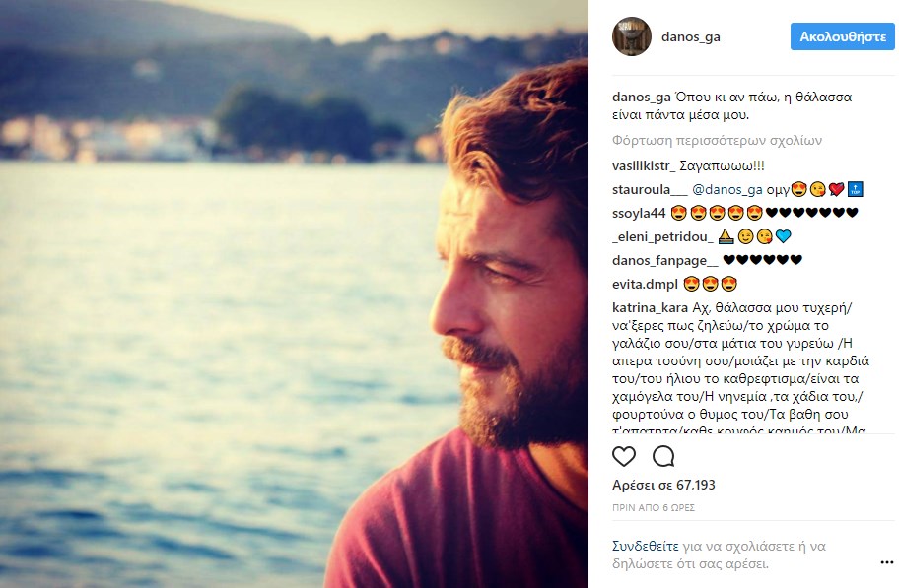Screen dimensions: 899x588
Task: Load more comments via Φόρτωση περισσότερων σχολίων
Action: tap(717, 141)
